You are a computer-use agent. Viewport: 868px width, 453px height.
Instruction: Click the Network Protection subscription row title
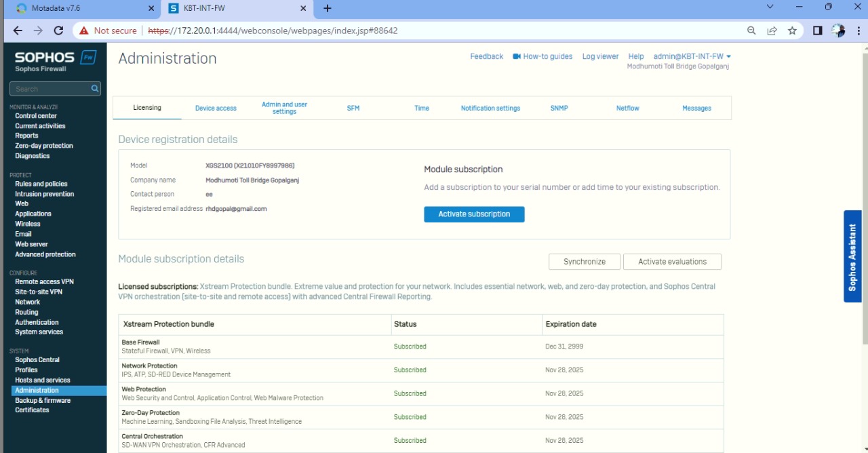[x=149, y=366]
